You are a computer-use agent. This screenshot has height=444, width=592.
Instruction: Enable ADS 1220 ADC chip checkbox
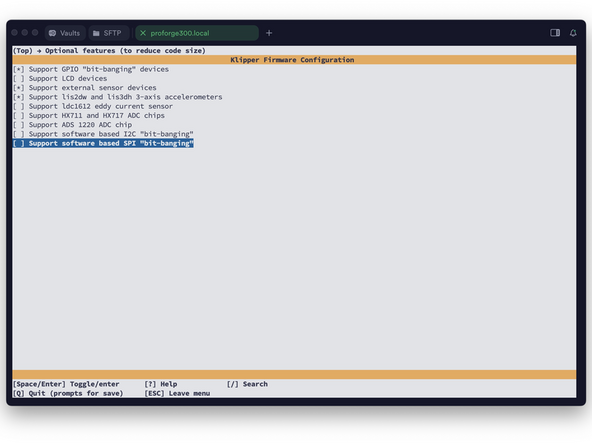(18, 125)
